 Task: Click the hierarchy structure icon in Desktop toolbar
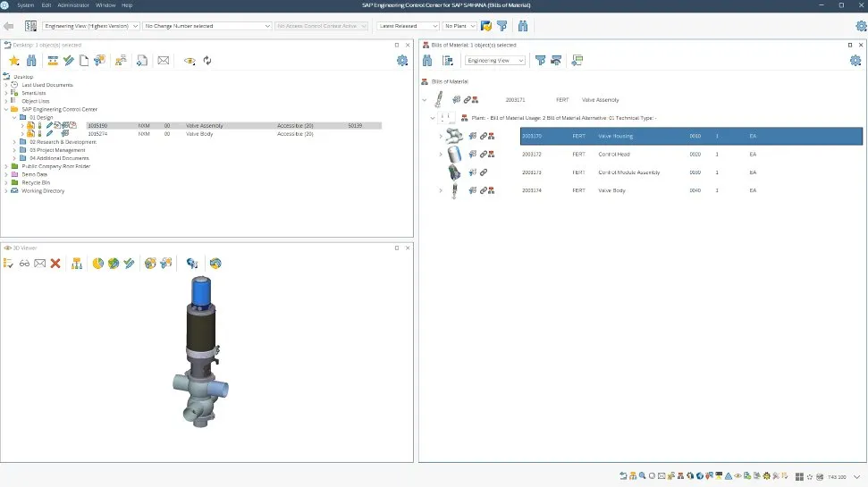click(121, 61)
